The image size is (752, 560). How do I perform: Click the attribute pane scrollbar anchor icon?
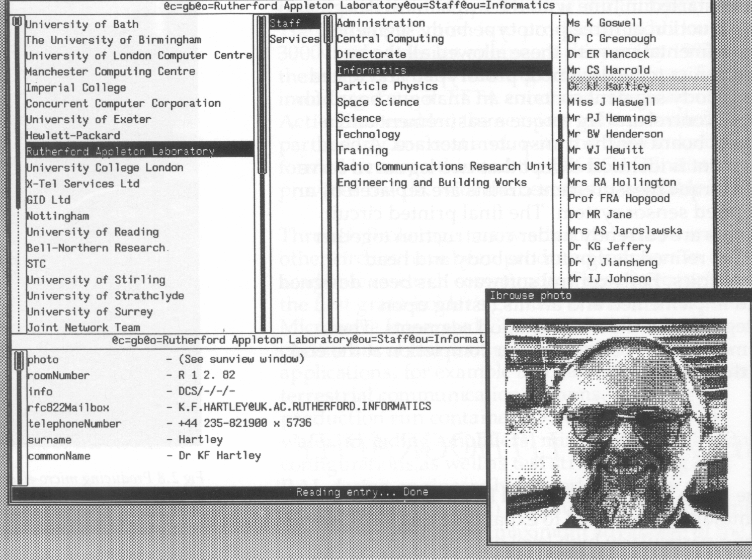pos(19,354)
